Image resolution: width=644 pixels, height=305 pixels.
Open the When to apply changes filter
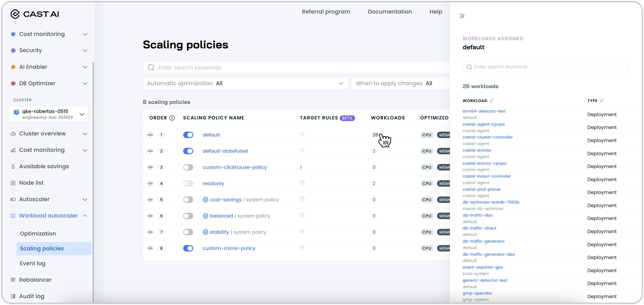click(401, 83)
